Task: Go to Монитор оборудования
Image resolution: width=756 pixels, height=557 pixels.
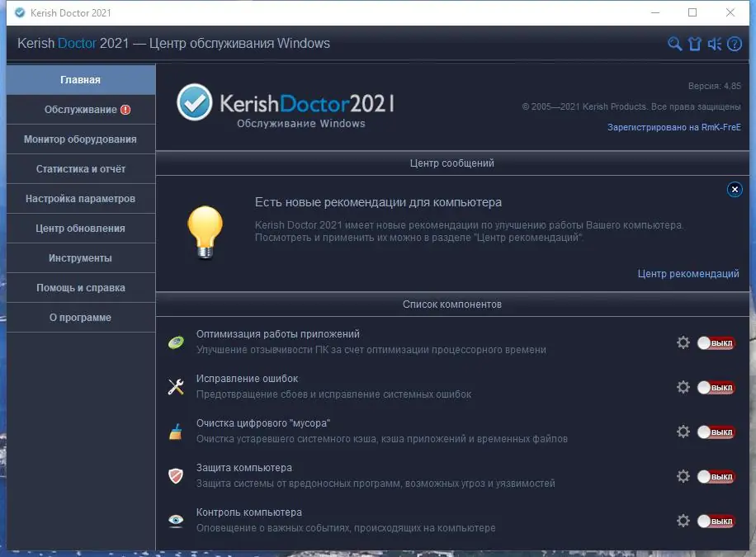Action: point(81,139)
